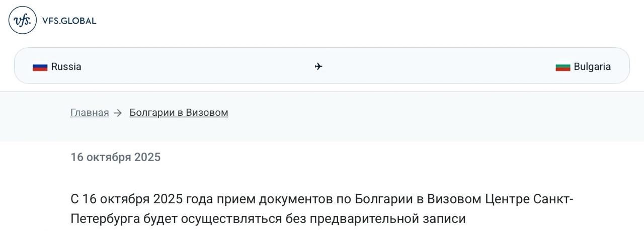Screen dimensions: 644x231
Task: Click the airplane icon between countries
Action: tap(318, 66)
